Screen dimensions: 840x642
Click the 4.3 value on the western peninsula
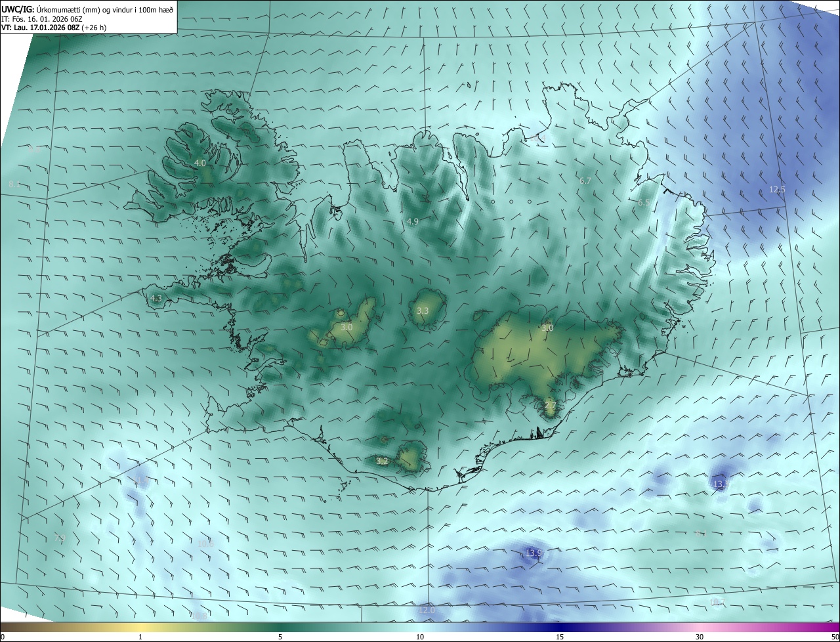pos(156,298)
